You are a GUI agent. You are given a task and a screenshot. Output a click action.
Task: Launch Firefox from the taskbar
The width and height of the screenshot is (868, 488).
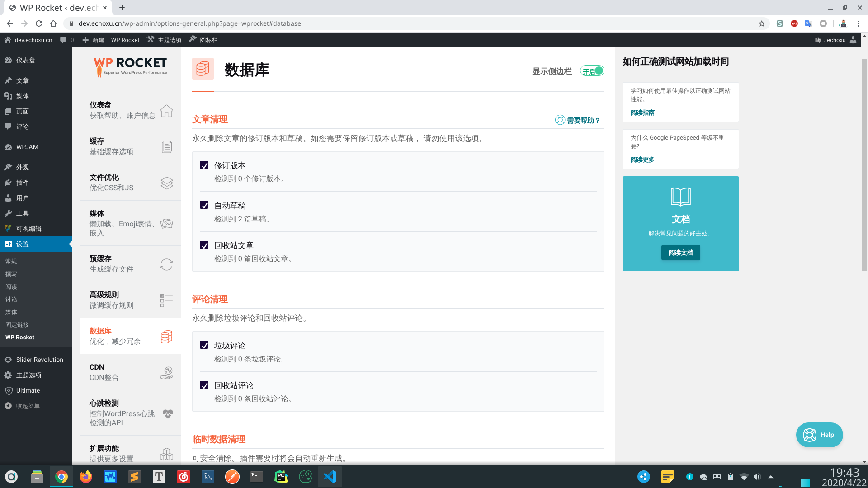(x=85, y=477)
